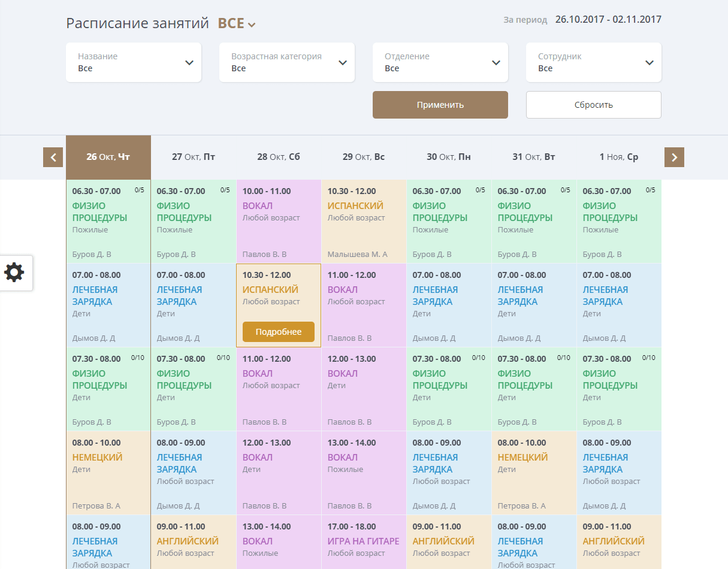The height and width of the screenshot is (569, 728).
Task: Click the Применить button
Action: pyautogui.click(x=440, y=105)
